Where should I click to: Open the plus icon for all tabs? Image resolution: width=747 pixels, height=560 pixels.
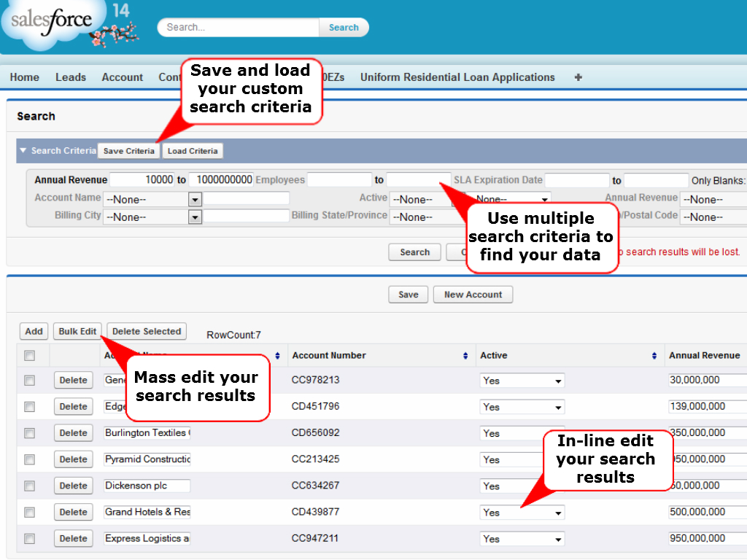click(x=578, y=77)
